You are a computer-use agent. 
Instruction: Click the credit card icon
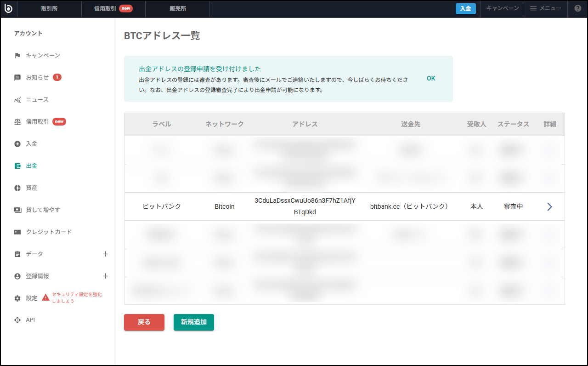pos(17,232)
